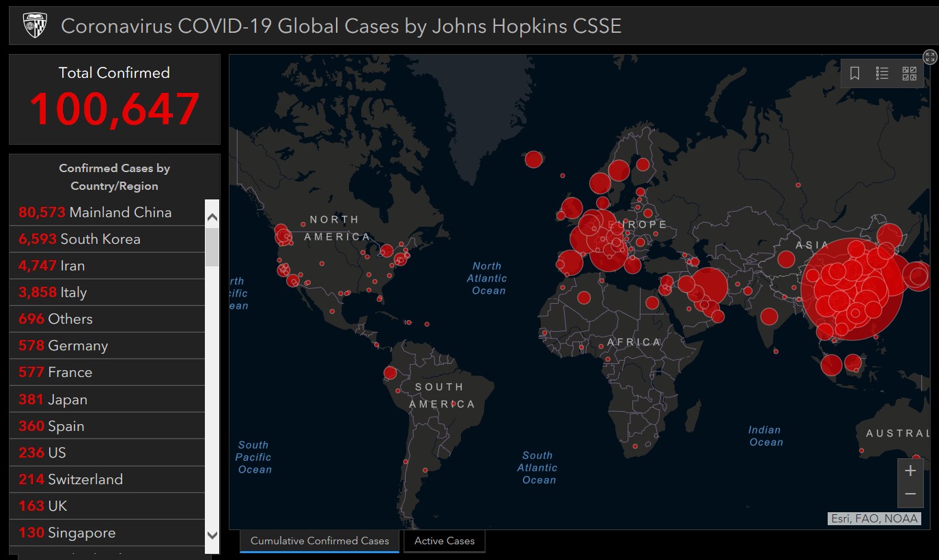Click the country list scroll-up arrow

(x=212, y=218)
